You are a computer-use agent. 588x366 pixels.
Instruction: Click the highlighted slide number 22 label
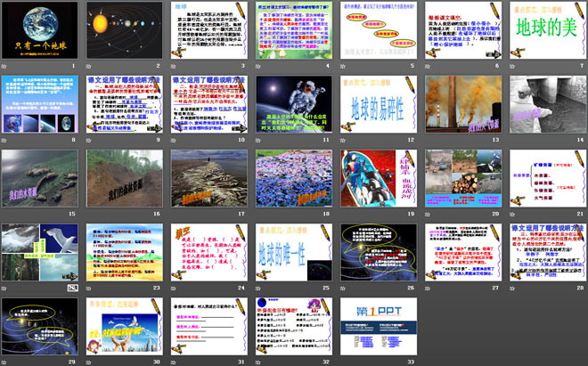pyautogui.click(x=73, y=288)
